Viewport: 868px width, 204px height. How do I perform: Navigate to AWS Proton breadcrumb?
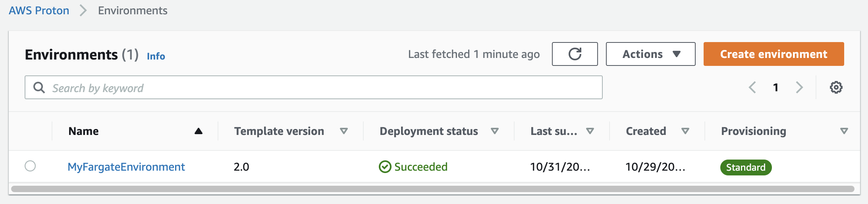click(39, 10)
